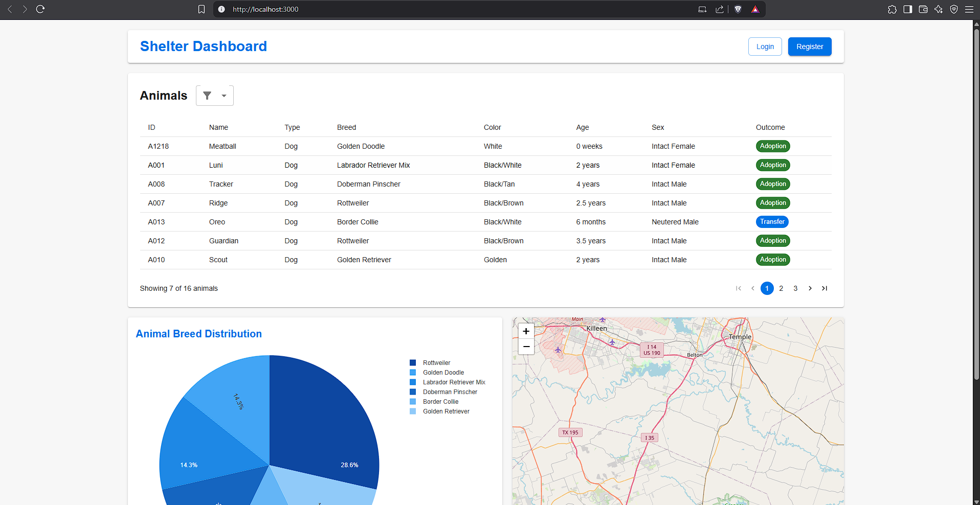
Task: Select page 3 in pagination
Action: [796, 288]
